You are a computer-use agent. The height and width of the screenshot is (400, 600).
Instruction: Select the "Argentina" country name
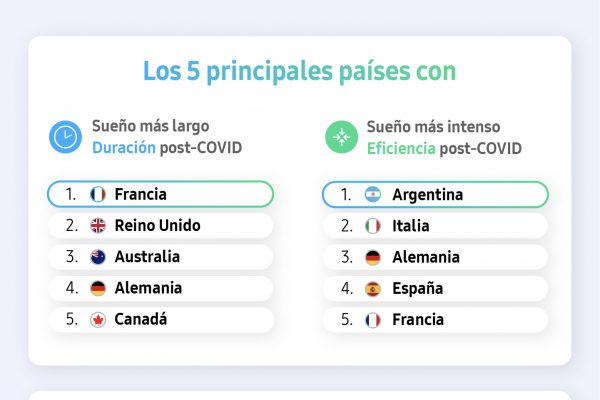point(427,194)
